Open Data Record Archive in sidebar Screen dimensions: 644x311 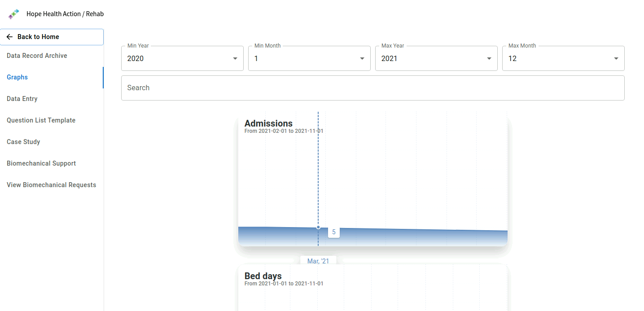[x=37, y=56]
